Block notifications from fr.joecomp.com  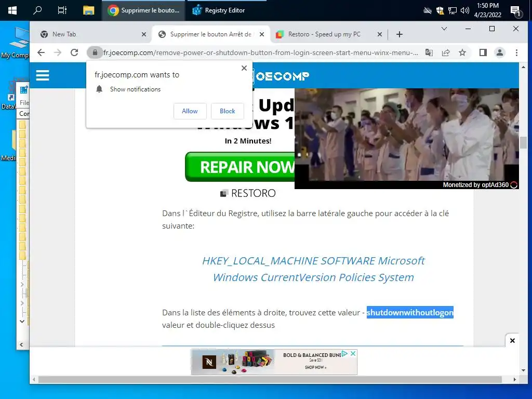point(228,111)
